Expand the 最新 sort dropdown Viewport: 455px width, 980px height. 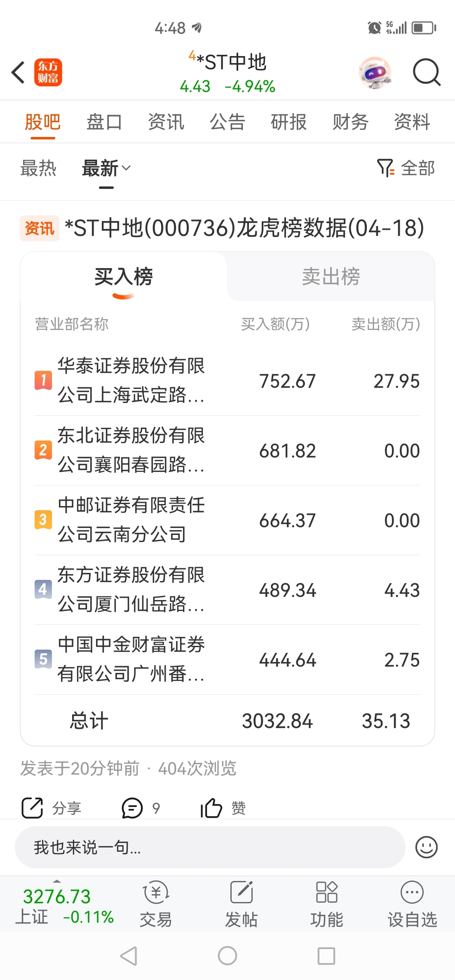106,168
